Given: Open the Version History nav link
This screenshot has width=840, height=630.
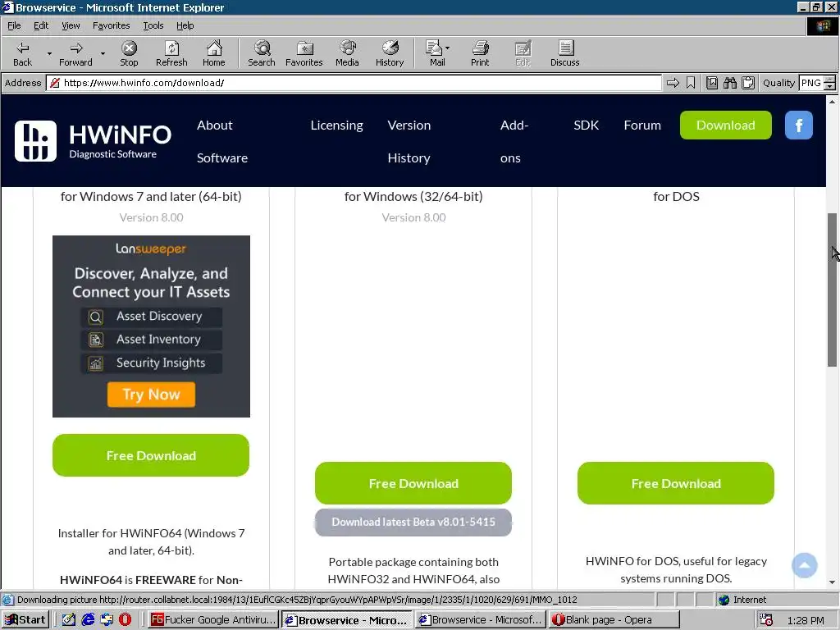Looking at the screenshot, I should 409,141.
